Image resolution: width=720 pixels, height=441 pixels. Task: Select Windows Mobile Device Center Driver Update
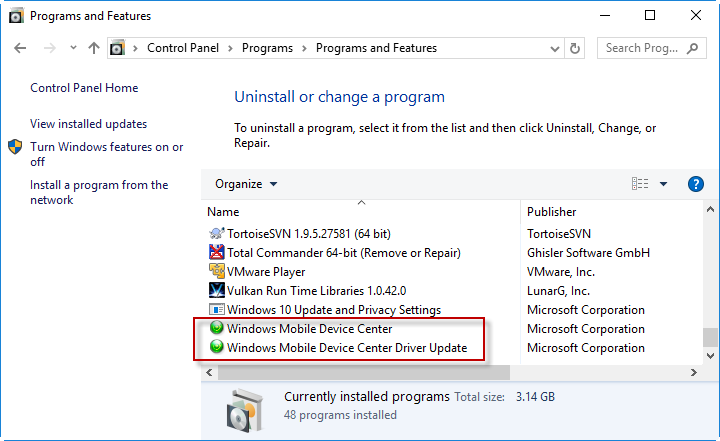(x=347, y=348)
